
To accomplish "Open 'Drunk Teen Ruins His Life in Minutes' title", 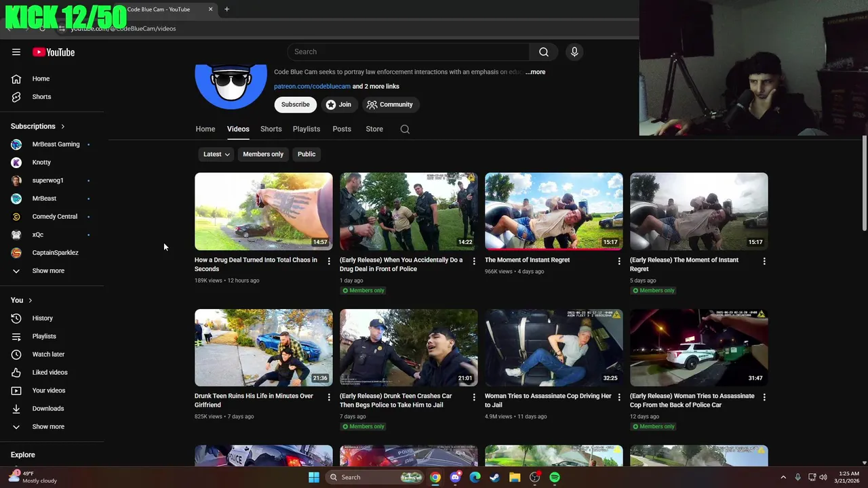I will pos(254,401).
